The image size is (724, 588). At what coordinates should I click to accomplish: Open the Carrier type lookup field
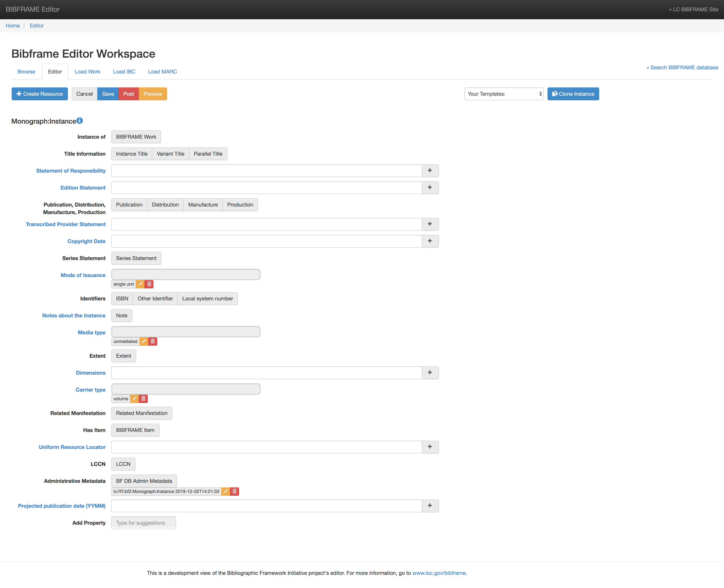pyautogui.click(x=186, y=389)
